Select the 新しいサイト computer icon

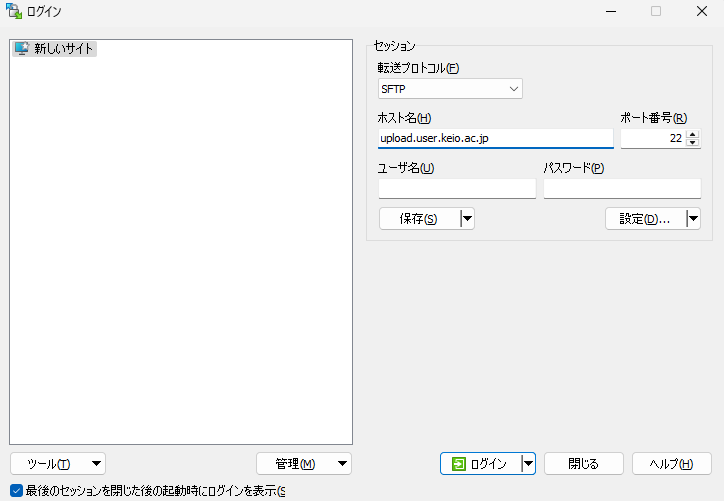click(21, 48)
